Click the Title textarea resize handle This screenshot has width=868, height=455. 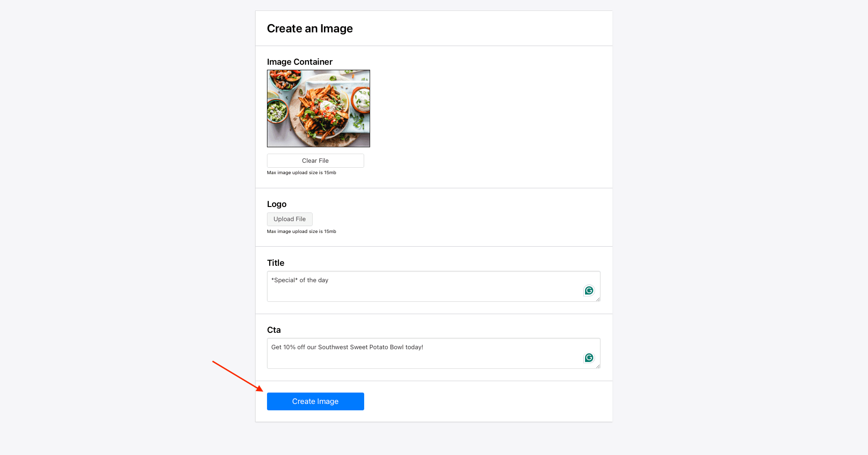[598, 299]
